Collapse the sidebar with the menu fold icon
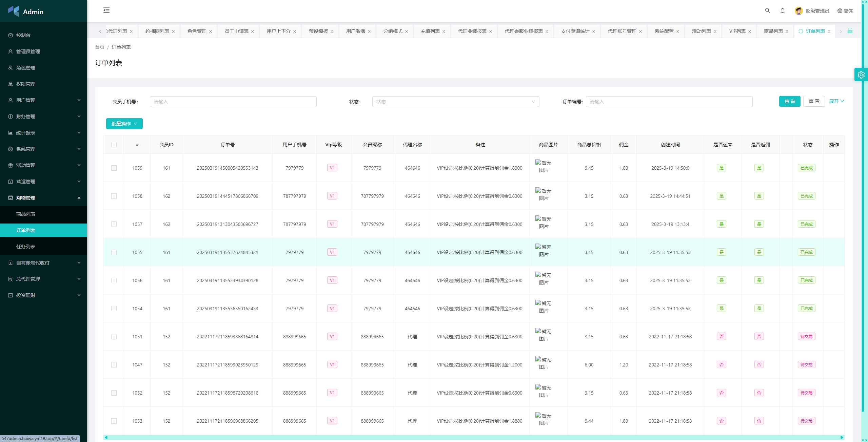Image resolution: width=868 pixels, height=442 pixels. pos(106,10)
